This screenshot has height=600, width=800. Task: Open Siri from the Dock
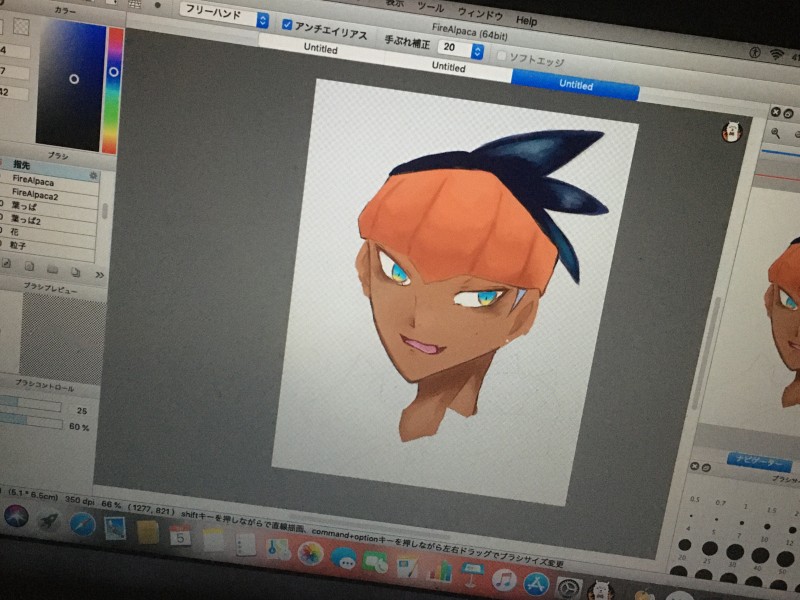coord(16,515)
